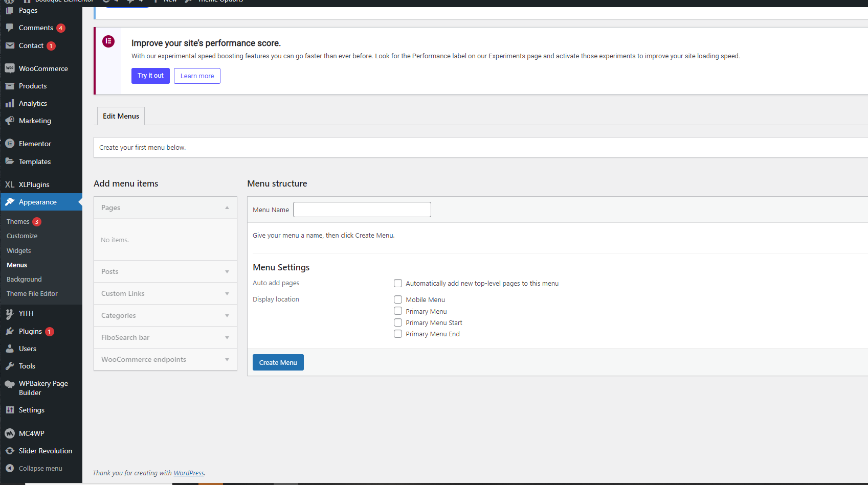This screenshot has width=868, height=485.
Task: Click the Collapse menu arrow icon
Action: click(10, 468)
